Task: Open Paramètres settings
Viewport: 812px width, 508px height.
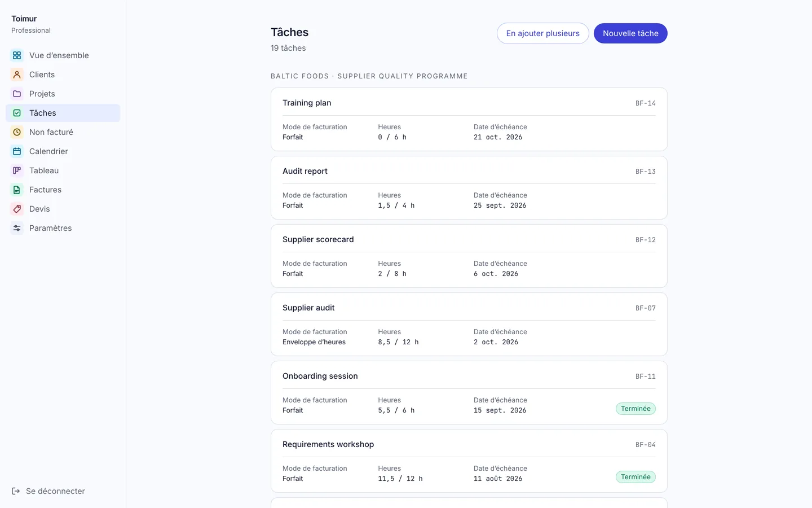Action: coord(63,228)
